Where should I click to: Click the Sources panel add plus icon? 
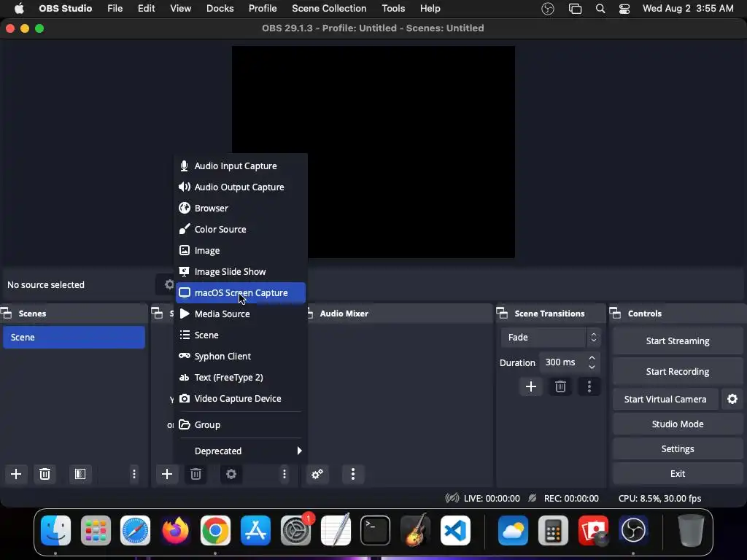[x=167, y=474]
